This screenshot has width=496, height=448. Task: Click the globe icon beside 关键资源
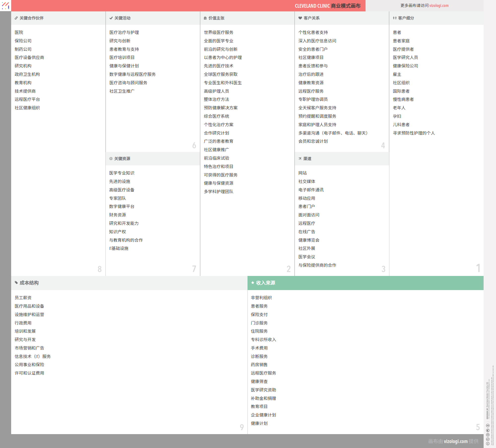(111, 159)
